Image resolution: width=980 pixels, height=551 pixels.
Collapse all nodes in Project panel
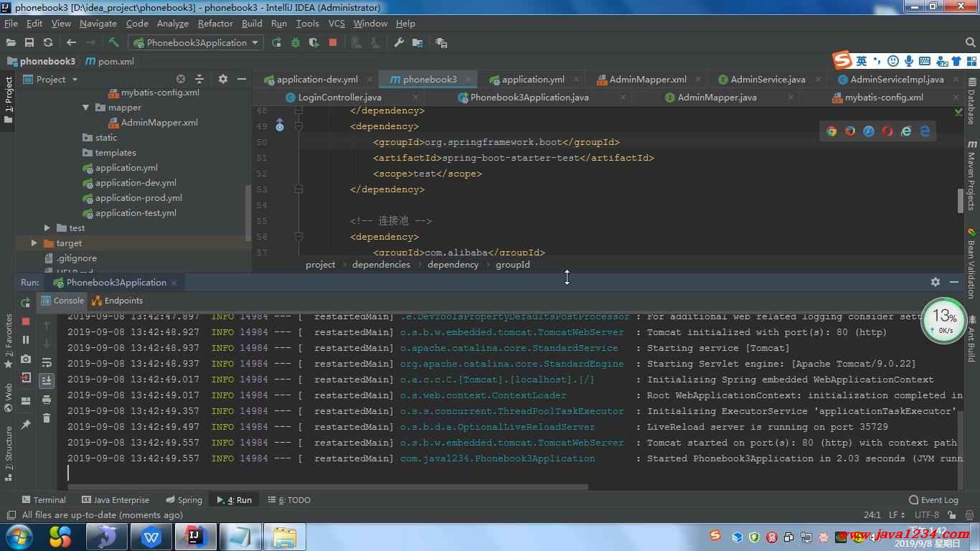click(x=199, y=79)
